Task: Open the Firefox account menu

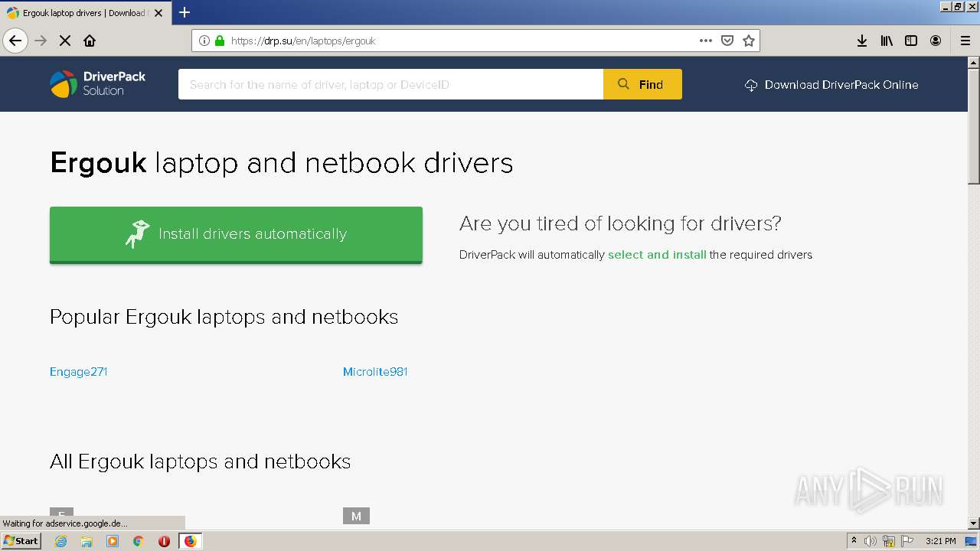Action: click(x=936, y=41)
